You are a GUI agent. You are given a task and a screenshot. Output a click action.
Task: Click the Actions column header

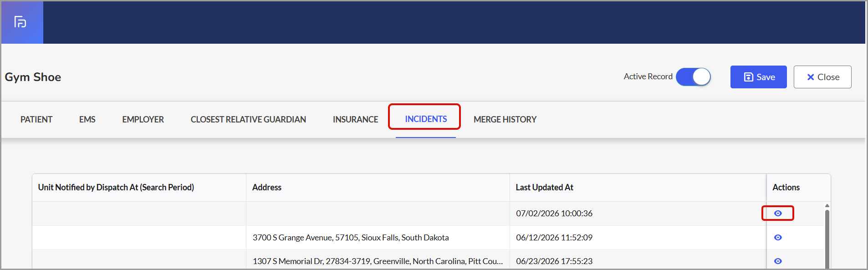pyautogui.click(x=786, y=187)
